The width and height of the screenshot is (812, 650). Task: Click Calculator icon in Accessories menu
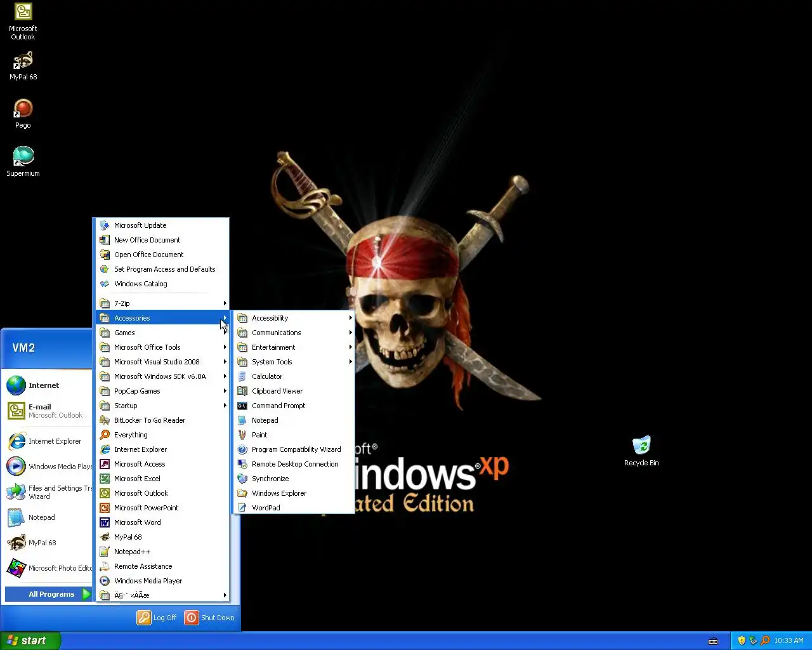(242, 376)
